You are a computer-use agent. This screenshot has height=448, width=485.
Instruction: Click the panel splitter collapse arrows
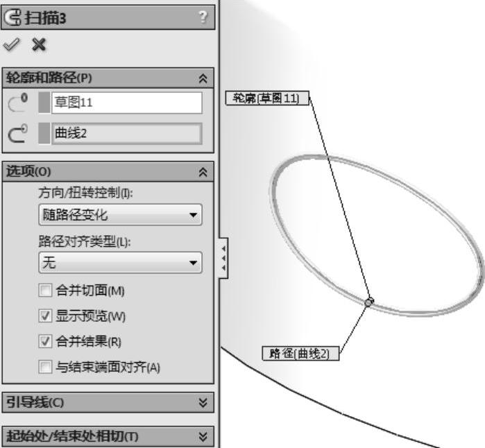pos(223,258)
